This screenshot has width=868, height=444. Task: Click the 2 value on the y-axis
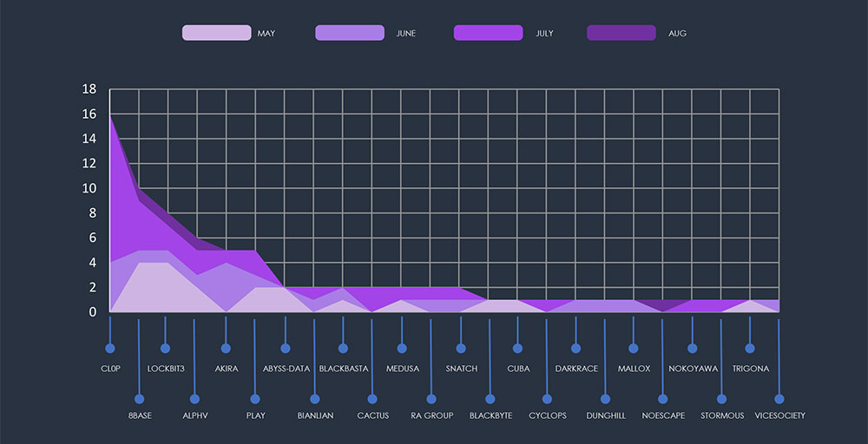[x=93, y=288]
